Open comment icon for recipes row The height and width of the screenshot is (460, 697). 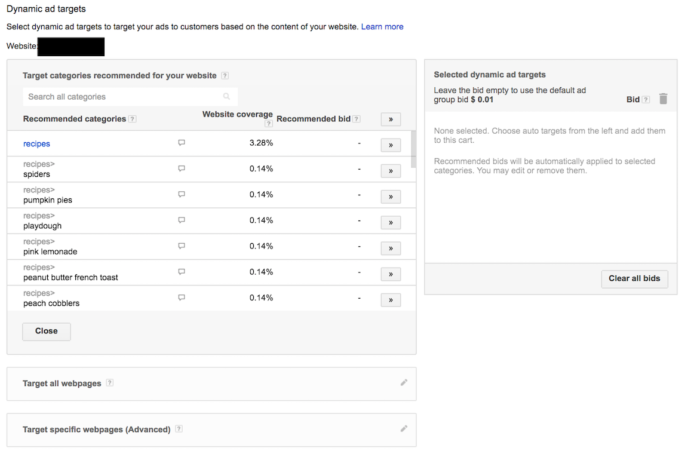[181, 143]
